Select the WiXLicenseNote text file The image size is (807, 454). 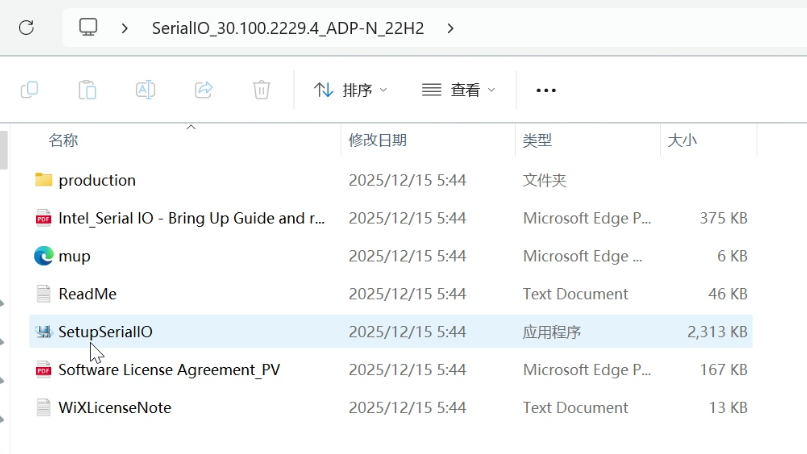(x=114, y=408)
